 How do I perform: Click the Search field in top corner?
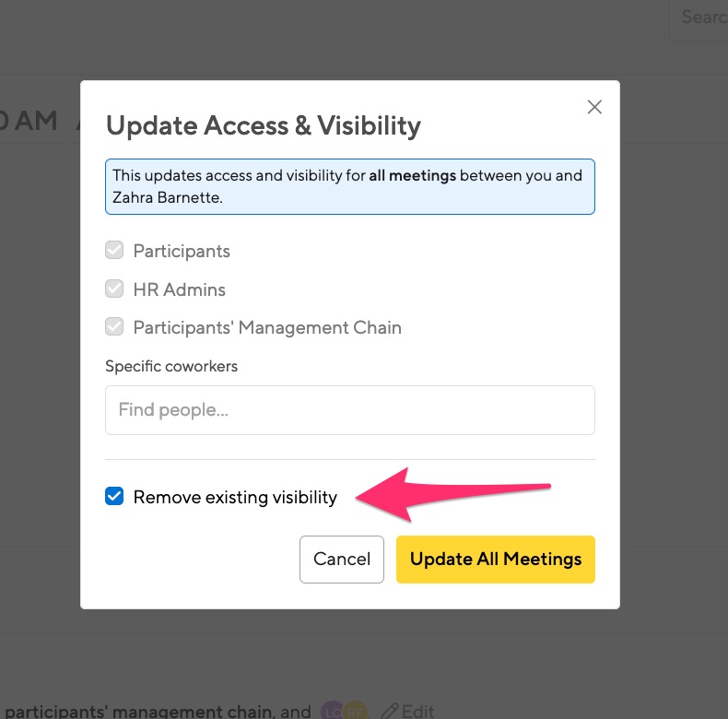[699, 18]
